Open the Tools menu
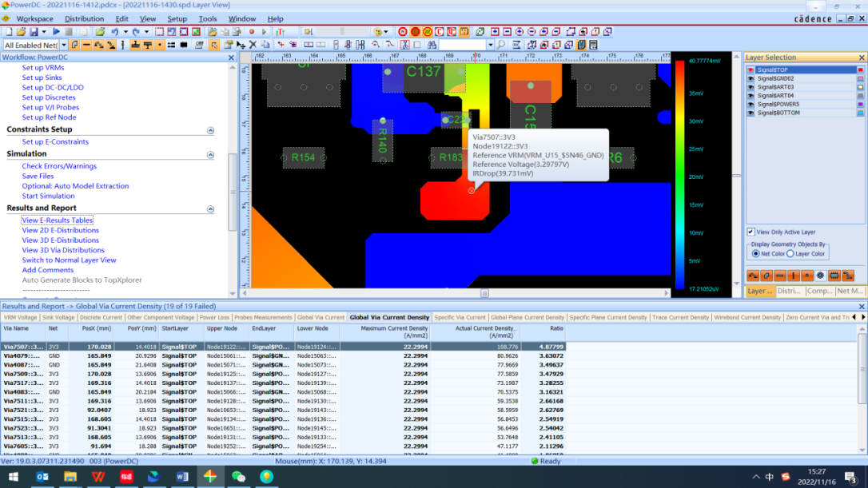868x488 pixels. 208,19
